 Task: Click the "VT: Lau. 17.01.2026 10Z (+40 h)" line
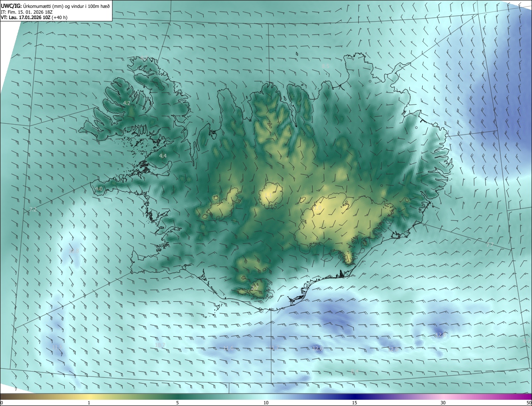(x=34, y=17)
